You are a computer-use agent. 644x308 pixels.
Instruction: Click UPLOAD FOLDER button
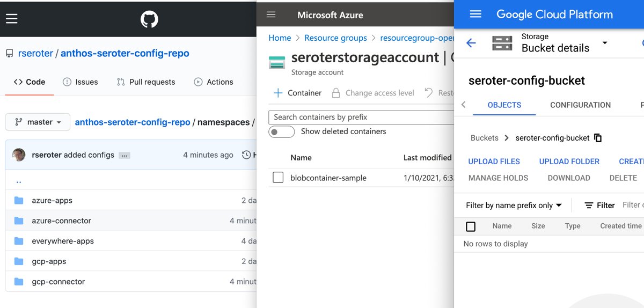pyautogui.click(x=569, y=162)
